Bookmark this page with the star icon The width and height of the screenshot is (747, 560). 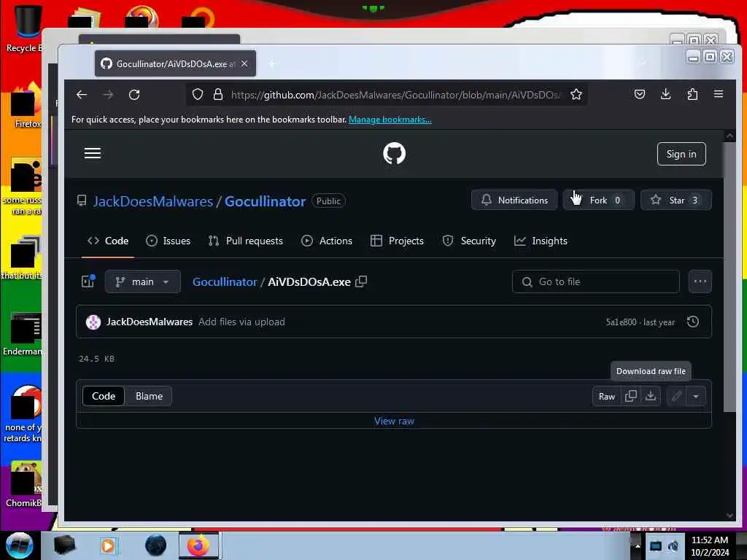[576, 95]
